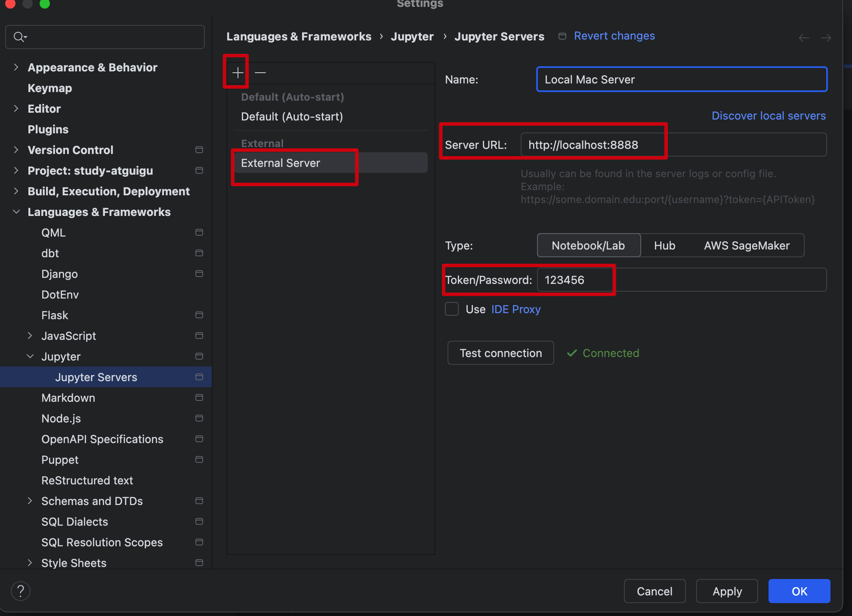
Task: Click project-level icon next to Version Control
Action: (x=199, y=150)
